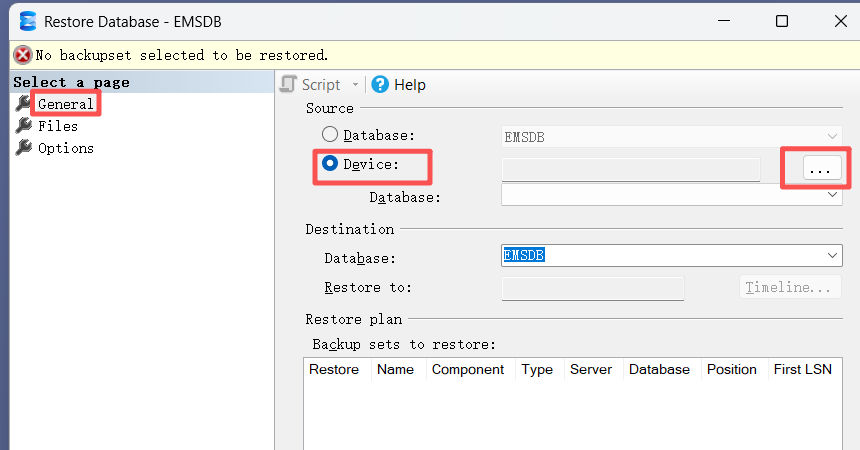Open the General page

(x=66, y=103)
